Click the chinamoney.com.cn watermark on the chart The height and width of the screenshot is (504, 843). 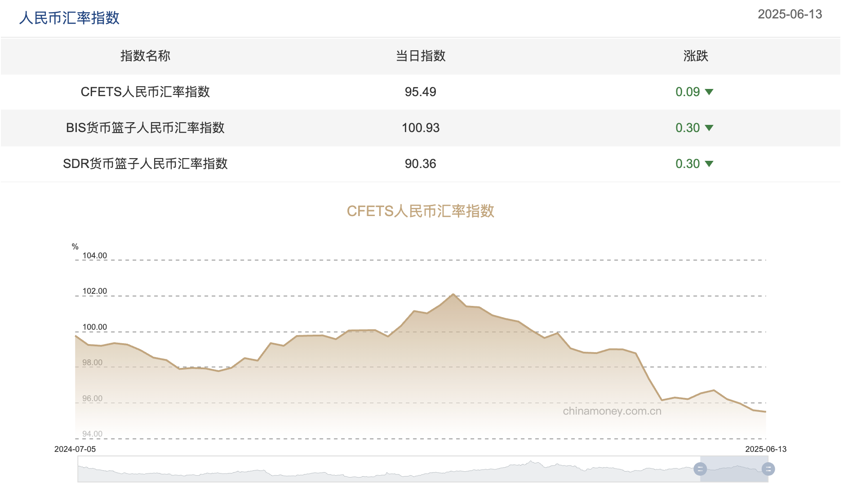click(612, 411)
